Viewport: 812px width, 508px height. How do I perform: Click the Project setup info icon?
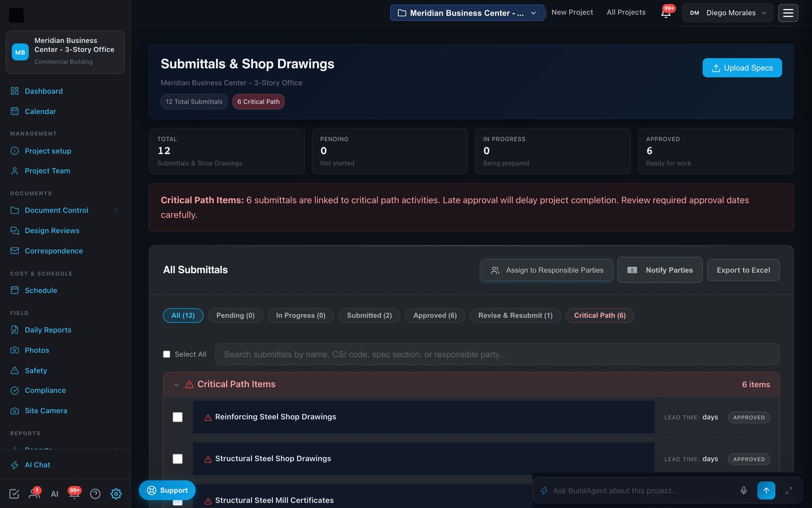coord(15,151)
